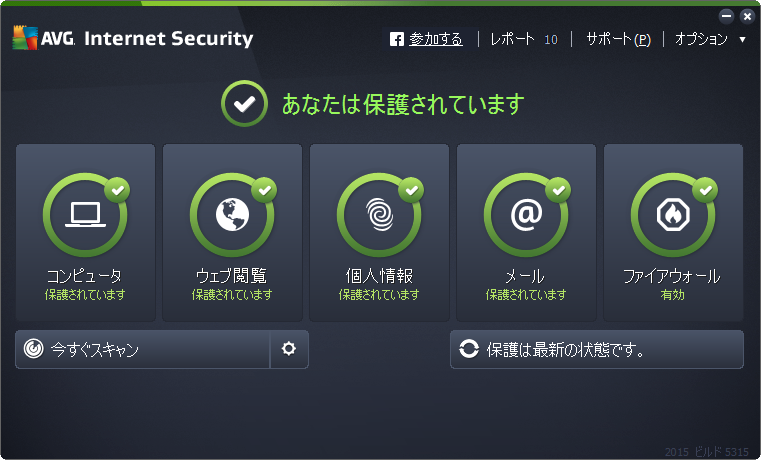761x460 pixels.
Task: Click the 保護は最新の状態です update button
Action: [597, 349]
